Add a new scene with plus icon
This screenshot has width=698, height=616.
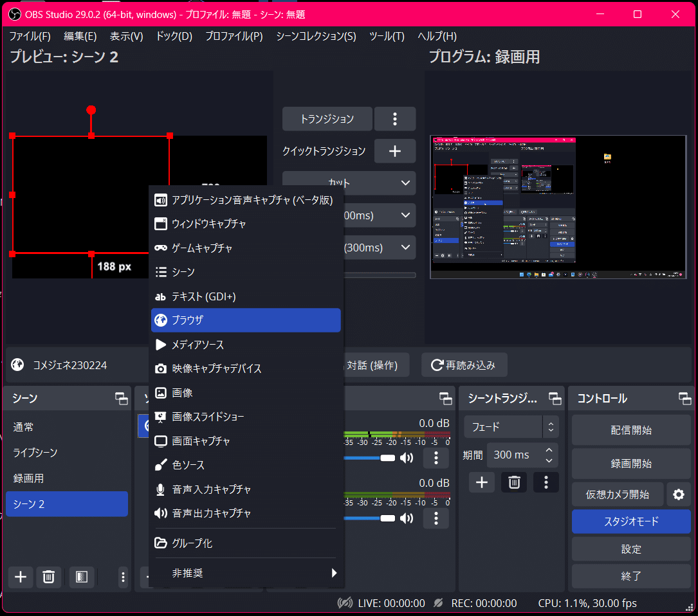[21, 577]
